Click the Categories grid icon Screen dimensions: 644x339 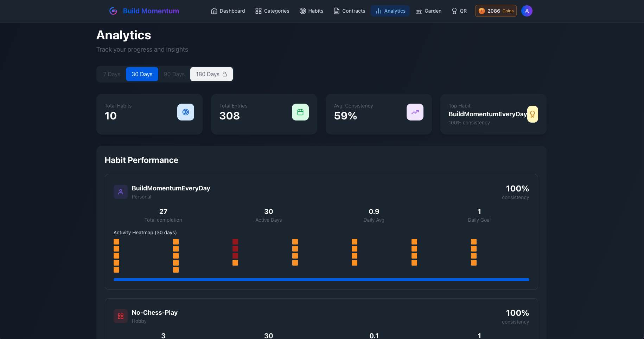coord(259,11)
